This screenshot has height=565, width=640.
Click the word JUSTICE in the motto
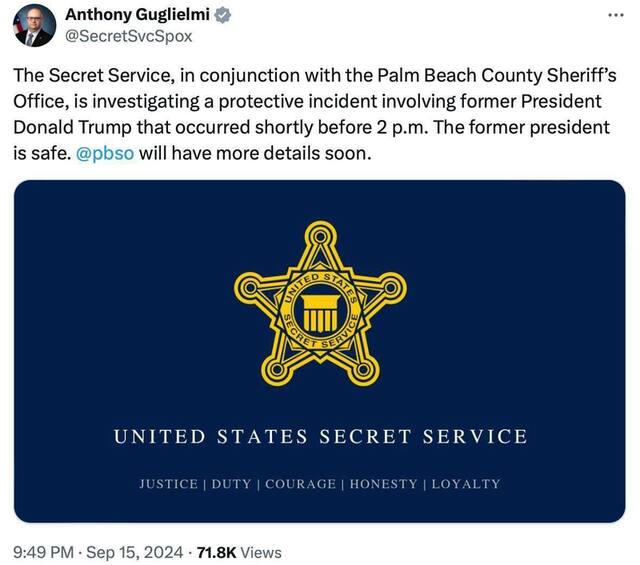point(168,484)
